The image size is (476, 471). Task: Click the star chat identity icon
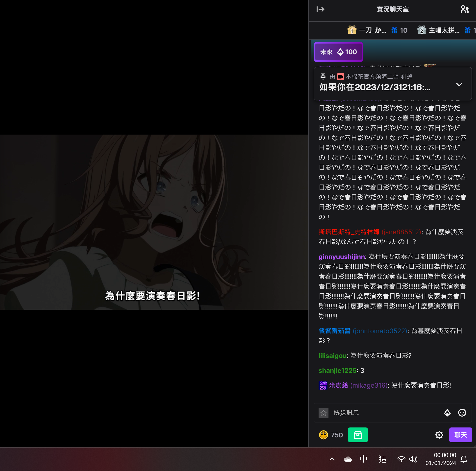(x=323, y=413)
